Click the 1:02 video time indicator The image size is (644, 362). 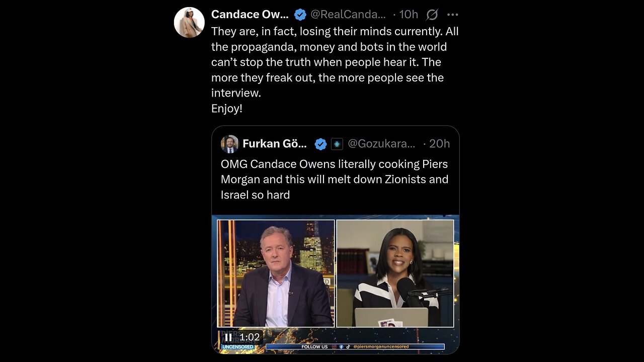coord(250,337)
